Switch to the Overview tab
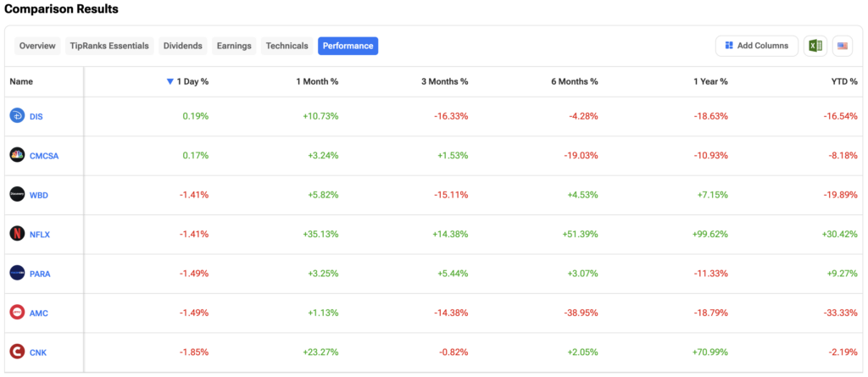The image size is (868, 377). click(37, 46)
